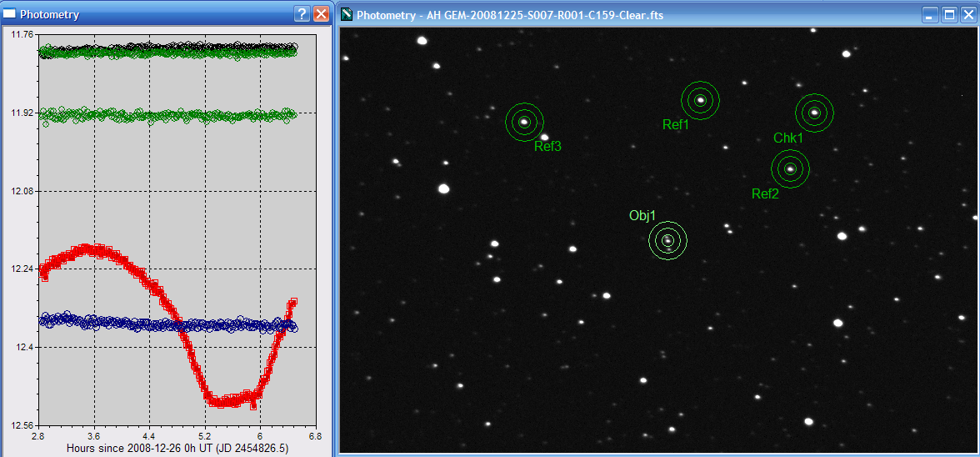Pick the Ref2 aperture ring

(790, 169)
